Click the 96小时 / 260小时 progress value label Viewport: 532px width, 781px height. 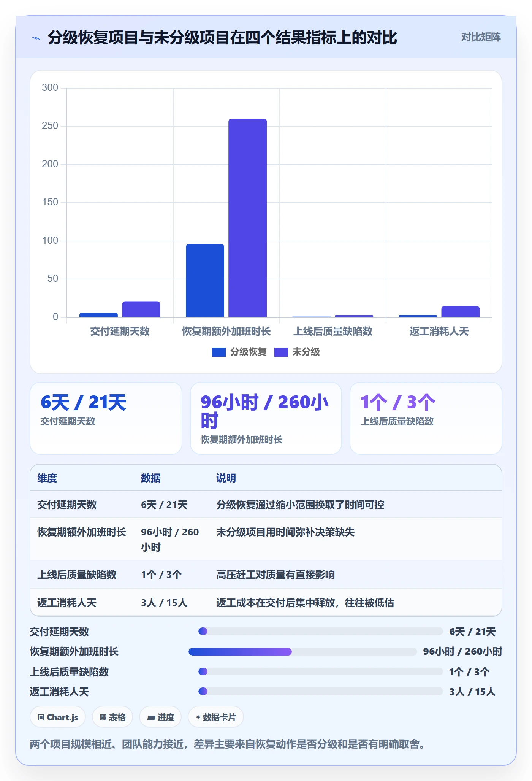(x=462, y=651)
